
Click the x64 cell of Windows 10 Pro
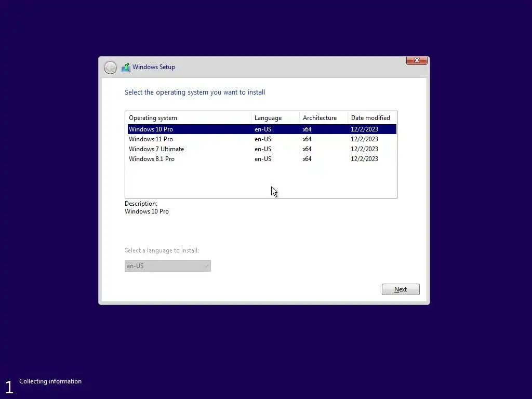point(307,129)
